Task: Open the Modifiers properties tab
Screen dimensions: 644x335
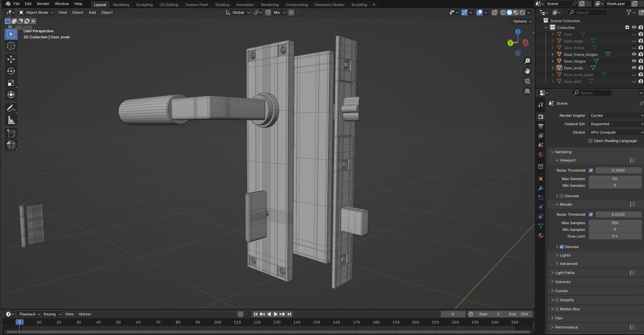Action: pyautogui.click(x=541, y=188)
